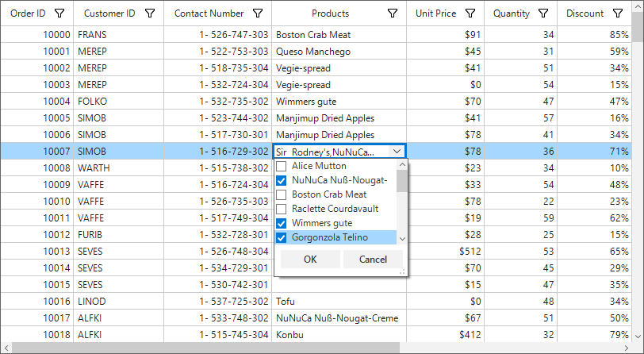This screenshot has height=354, width=644.
Task: Sort by the Unit Price header
Action: (435, 13)
